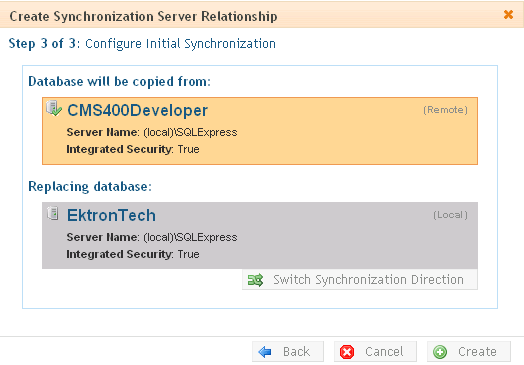Click Integrated Security value under EktronTech
This screenshot has height=365, width=524.
tap(188, 254)
